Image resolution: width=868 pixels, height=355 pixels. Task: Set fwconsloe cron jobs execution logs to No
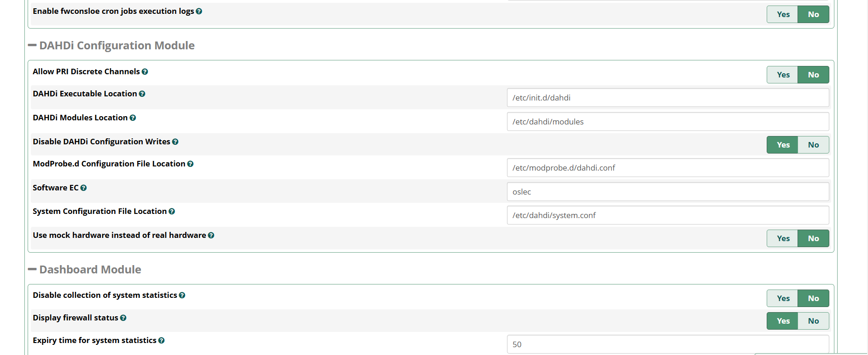click(x=813, y=14)
